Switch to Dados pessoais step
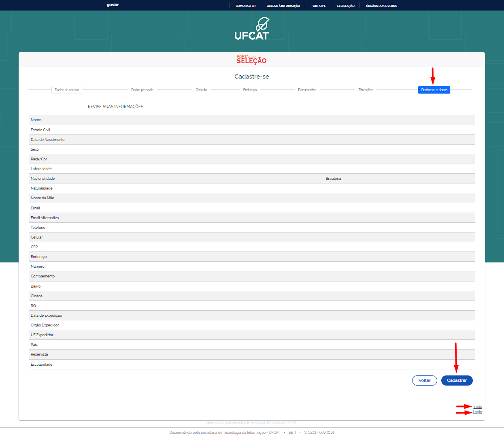The image size is (504, 437). (142, 90)
